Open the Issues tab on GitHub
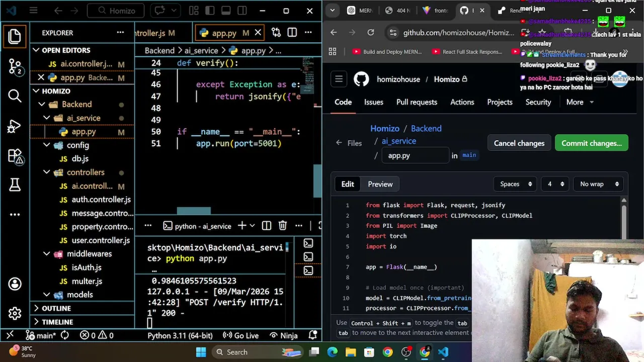 pos(373,102)
